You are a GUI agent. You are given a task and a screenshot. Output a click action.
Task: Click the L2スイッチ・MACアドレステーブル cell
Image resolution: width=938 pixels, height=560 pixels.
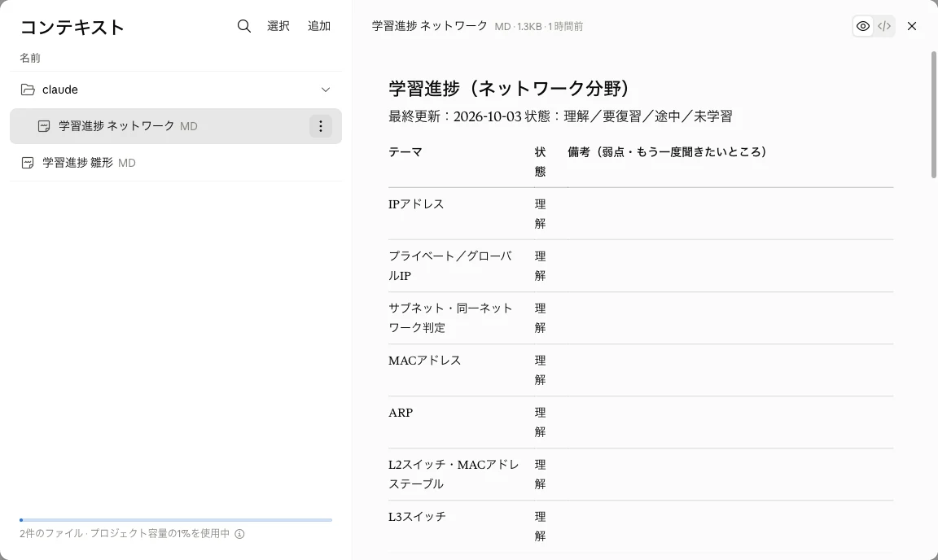click(x=454, y=474)
